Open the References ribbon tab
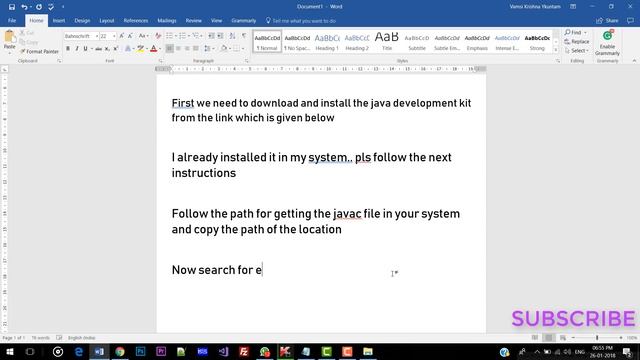The width and height of the screenshot is (640, 360). (x=136, y=20)
